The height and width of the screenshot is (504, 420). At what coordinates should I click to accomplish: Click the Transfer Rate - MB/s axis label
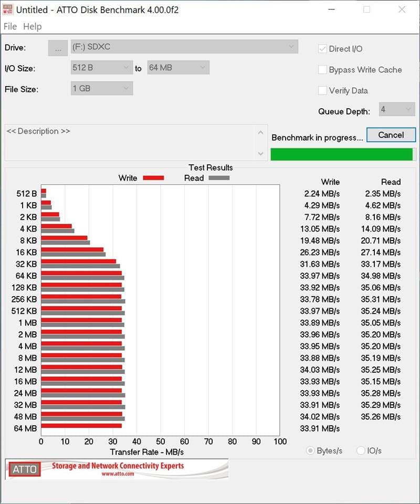tap(147, 452)
